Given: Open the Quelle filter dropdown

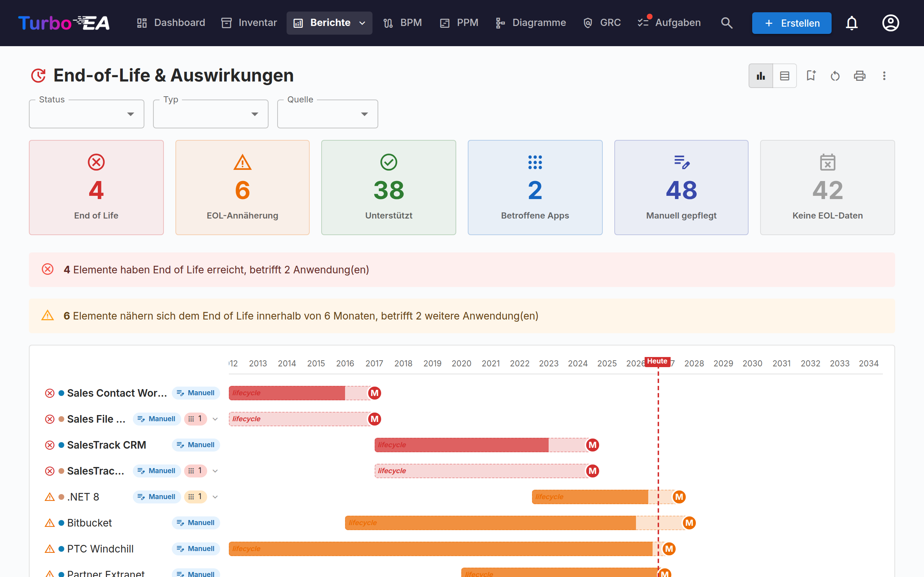Looking at the screenshot, I should pyautogui.click(x=328, y=114).
